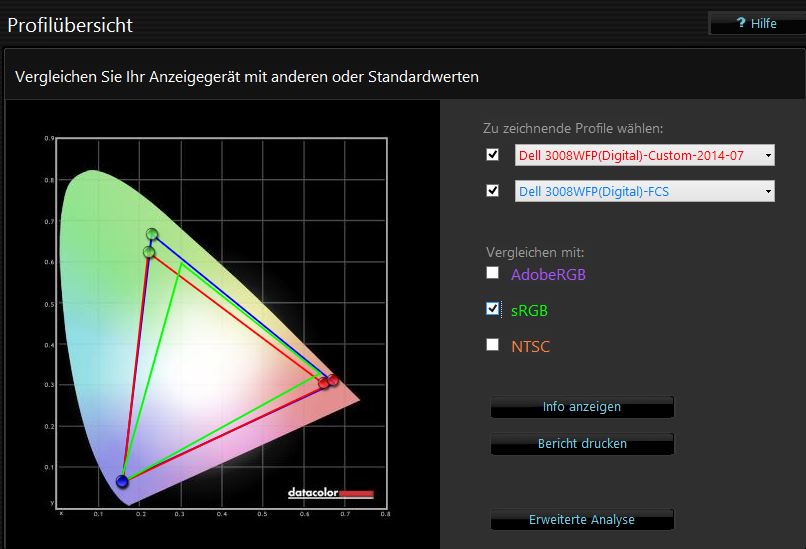Click the blue primary marker on gamut chart
The height and width of the screenshot is (549, 806).
[x=122, y=482]
